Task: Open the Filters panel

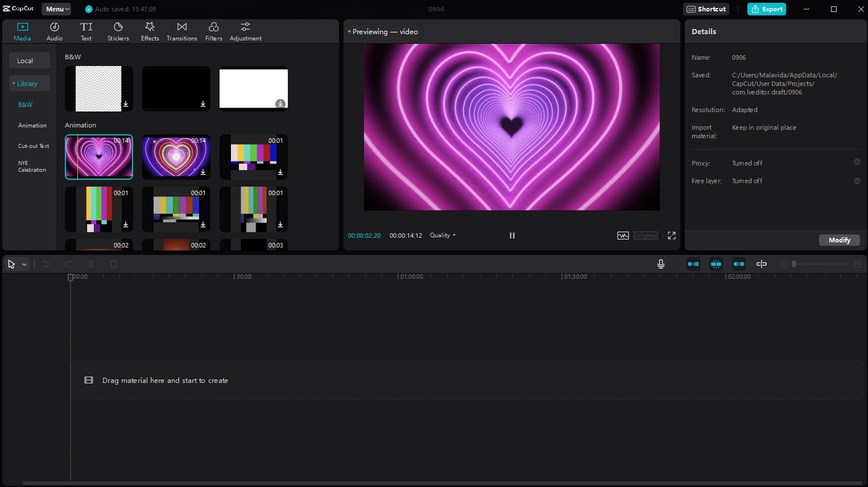Action: click(213, 30)
